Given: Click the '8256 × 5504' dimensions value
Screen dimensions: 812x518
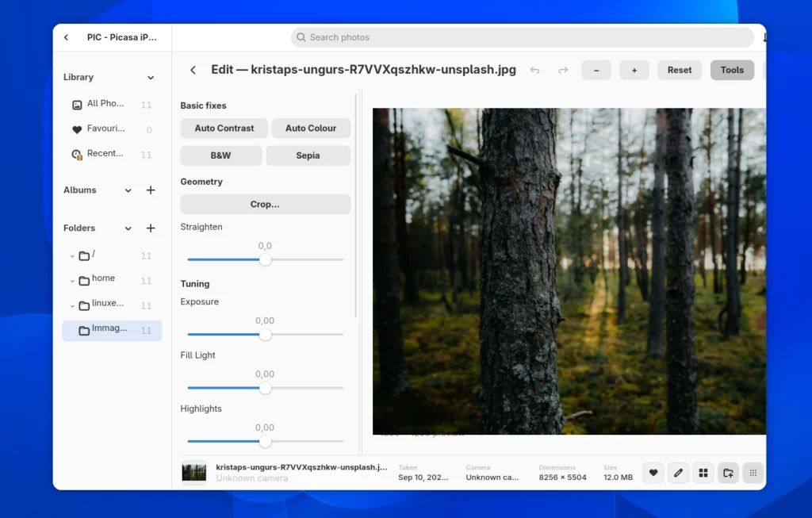Looking at the screenshot, I should (x=562, y=477).
